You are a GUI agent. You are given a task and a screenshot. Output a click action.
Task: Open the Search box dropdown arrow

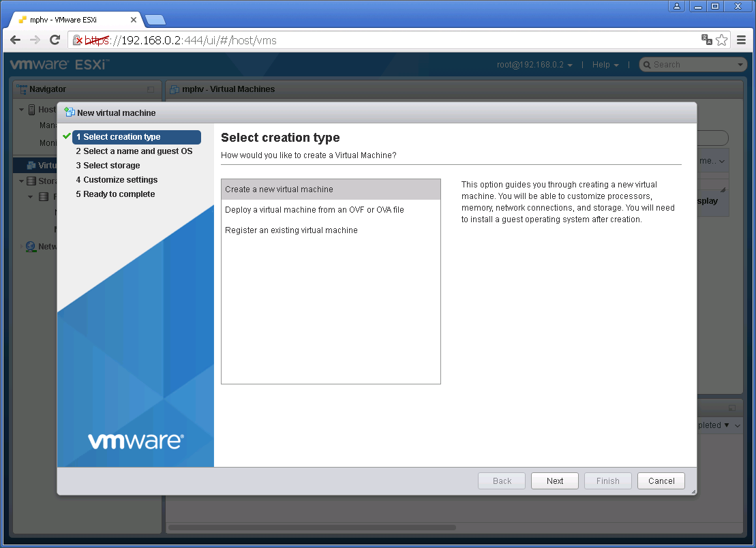click(x=740, y=65)
